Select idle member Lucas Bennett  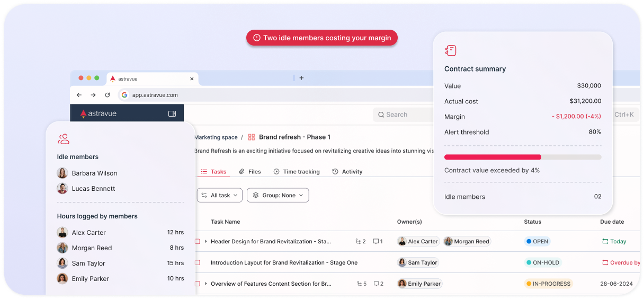[86, 189]
